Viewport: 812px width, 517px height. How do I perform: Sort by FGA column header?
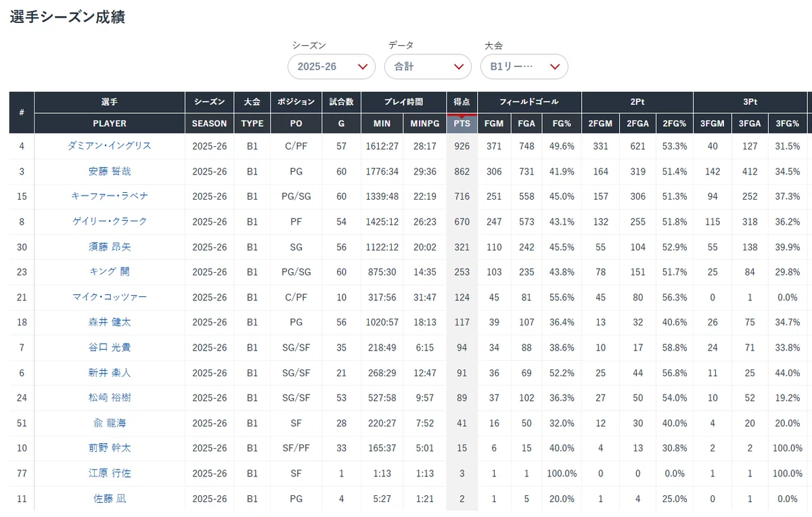pos(526,124)
